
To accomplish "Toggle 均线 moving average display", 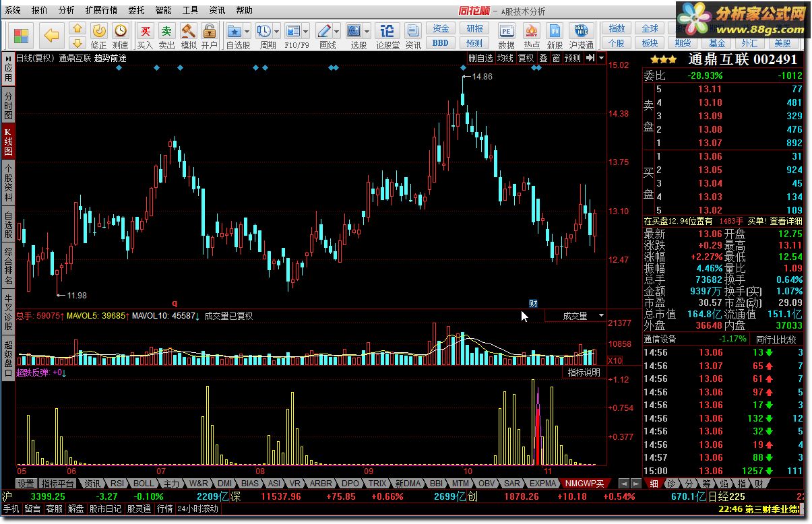I will coord(505,58).
